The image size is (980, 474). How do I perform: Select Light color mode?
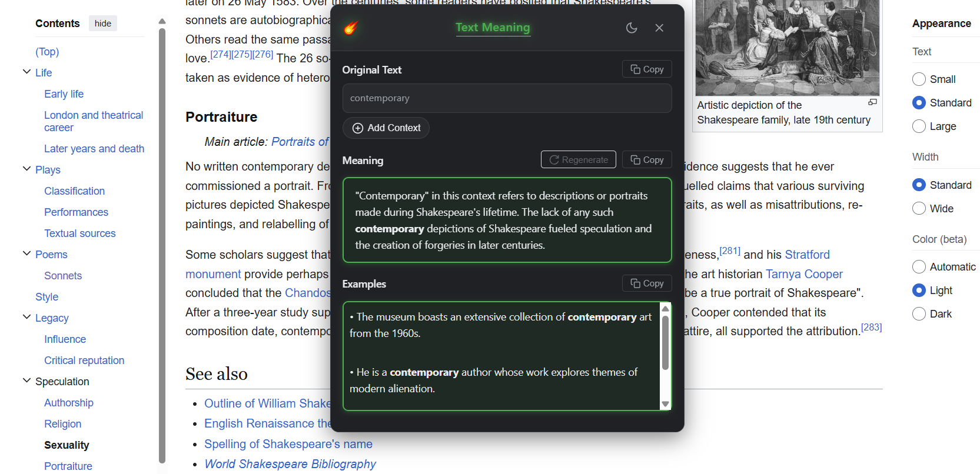(919, 290)
